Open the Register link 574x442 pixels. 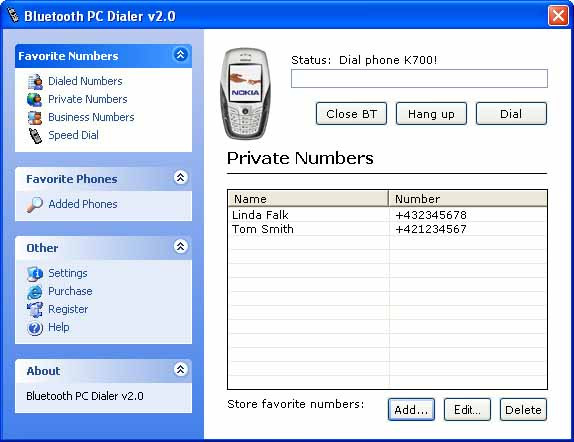point(68,309)
